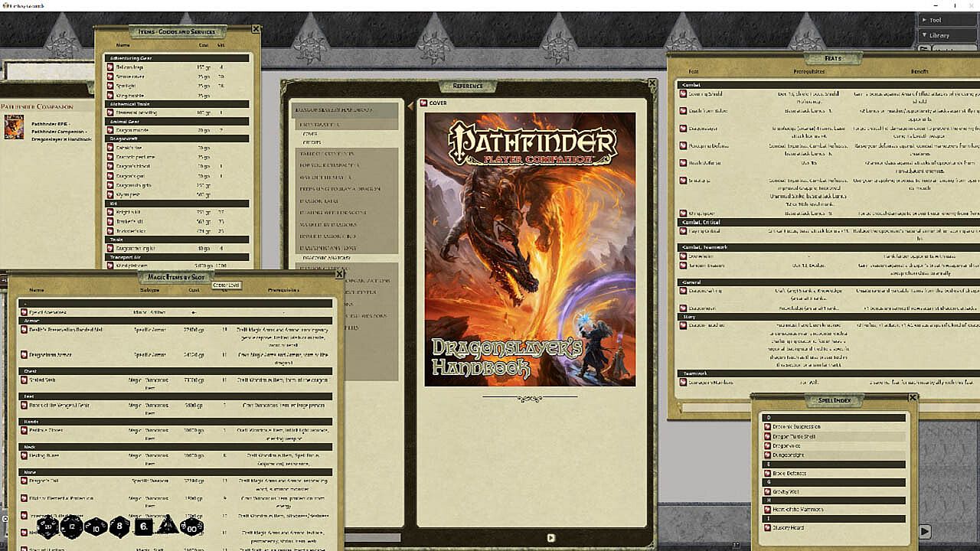Viewport: 980px width, 551px height.
Task: Click the Prerequisites column header in Feats
Action: [809, 72]
